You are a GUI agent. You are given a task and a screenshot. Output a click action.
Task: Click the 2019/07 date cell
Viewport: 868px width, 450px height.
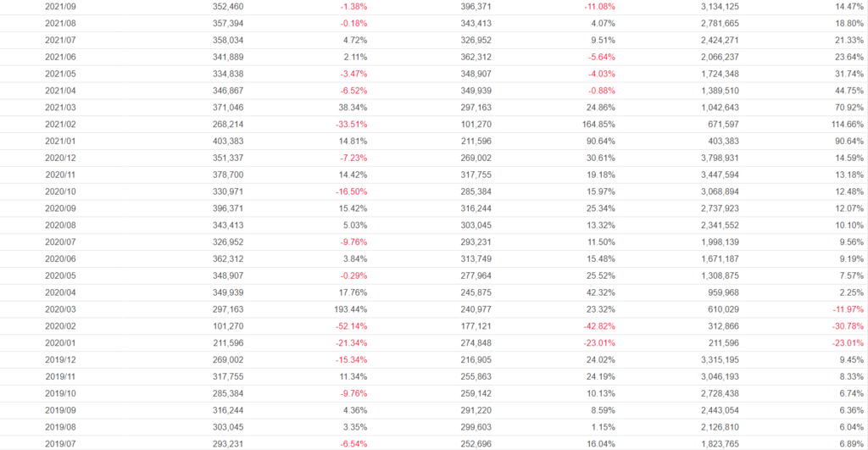[x=59, y=444]
